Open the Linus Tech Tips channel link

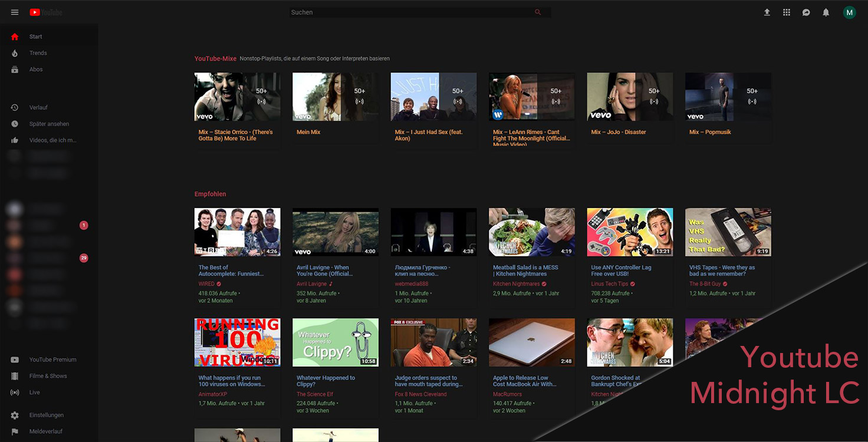[x=610, y=284]
